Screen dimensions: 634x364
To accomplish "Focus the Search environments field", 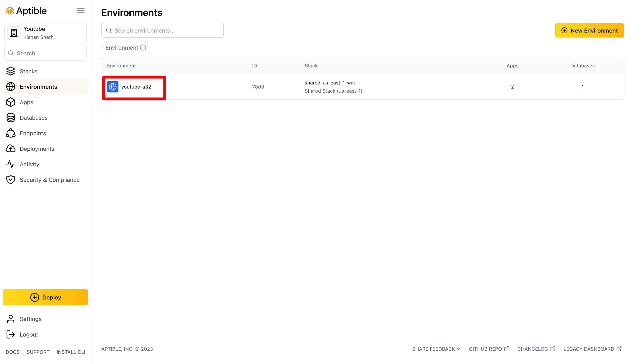I will (x=162, y=31).
